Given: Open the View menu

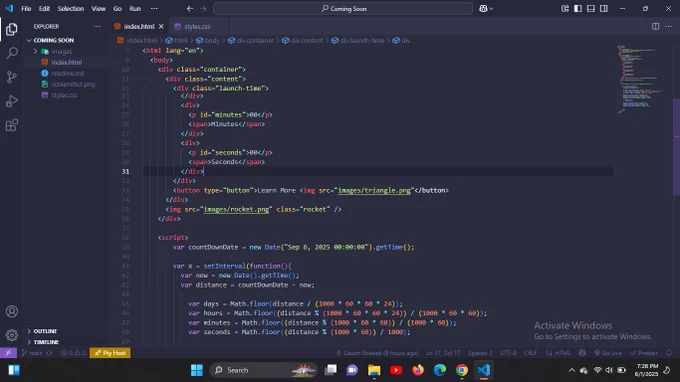Looking at the screenshot, I should point(98,8).
